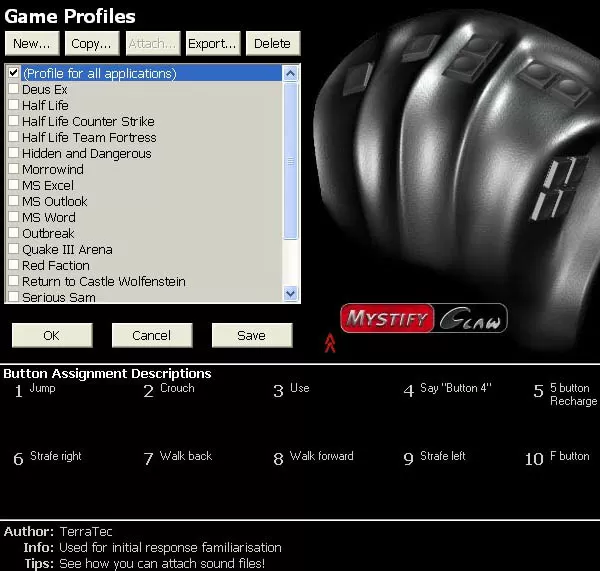The image size is (600, 571).
Task: Check the Red Faction checkbox
Action: point(14,264)
